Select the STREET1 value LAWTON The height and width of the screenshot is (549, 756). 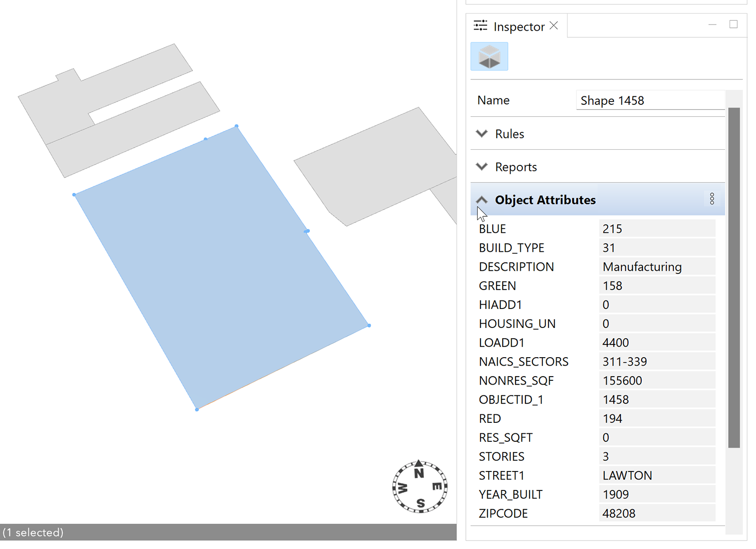627,475
